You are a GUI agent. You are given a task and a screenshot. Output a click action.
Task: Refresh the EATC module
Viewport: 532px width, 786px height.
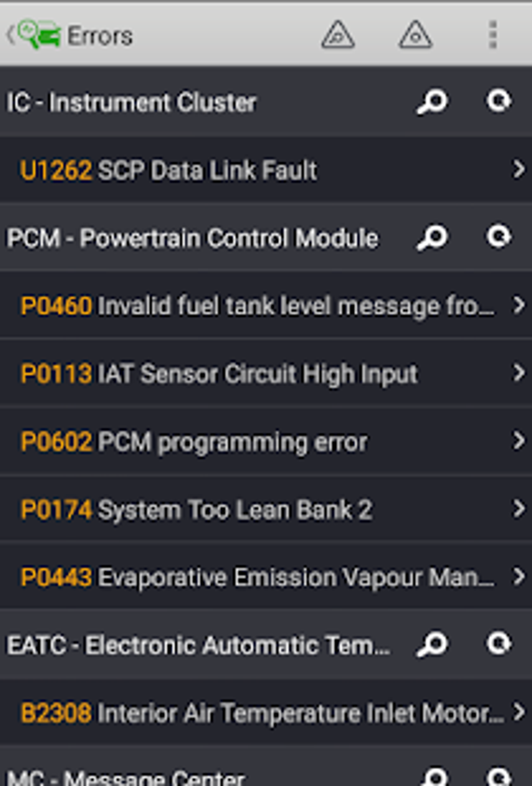click(499, 644)
